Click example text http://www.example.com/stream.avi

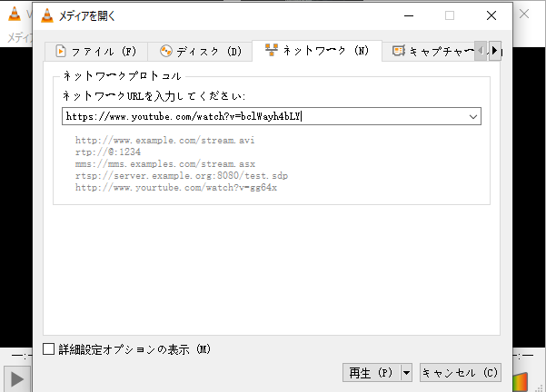tap(164, 140)
